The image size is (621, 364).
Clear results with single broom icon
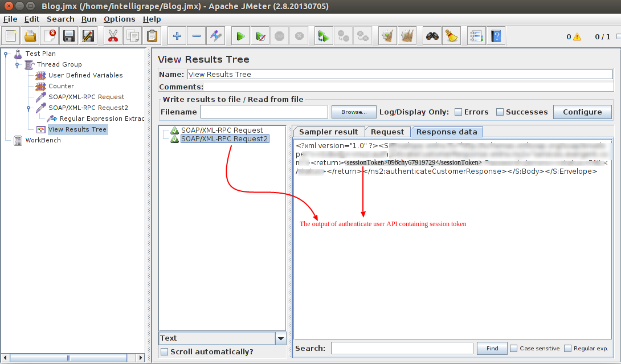pos(387,36)
